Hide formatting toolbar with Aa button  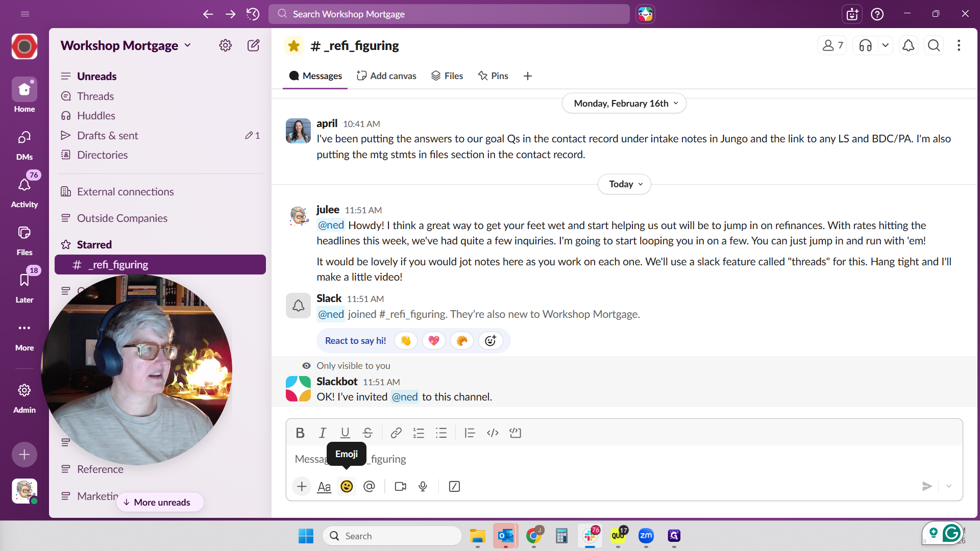[x=324, y=487]
